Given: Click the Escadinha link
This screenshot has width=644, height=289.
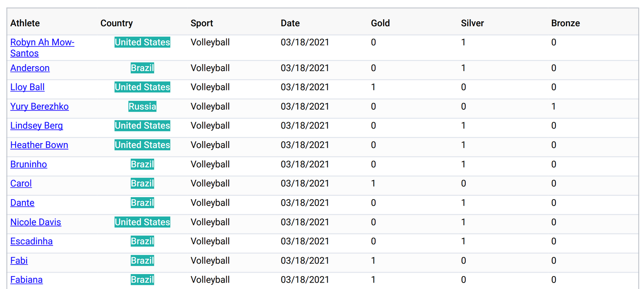Looking at the screenshot, I should coord(31,241).
